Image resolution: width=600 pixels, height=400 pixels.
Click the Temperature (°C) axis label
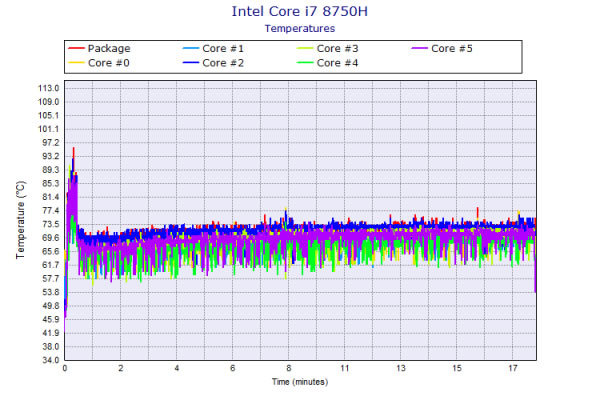[21, 220]
